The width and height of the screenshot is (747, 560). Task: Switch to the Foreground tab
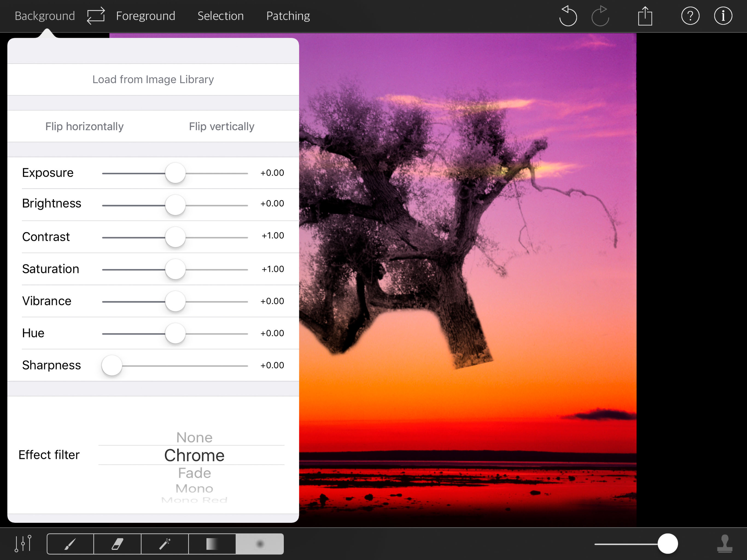point(145,16)
